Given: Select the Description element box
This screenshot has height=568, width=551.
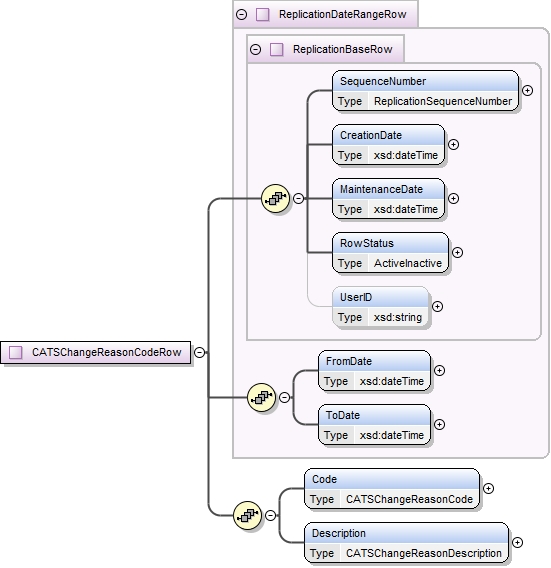Looking at the screenshot, I should pos(406,543).
